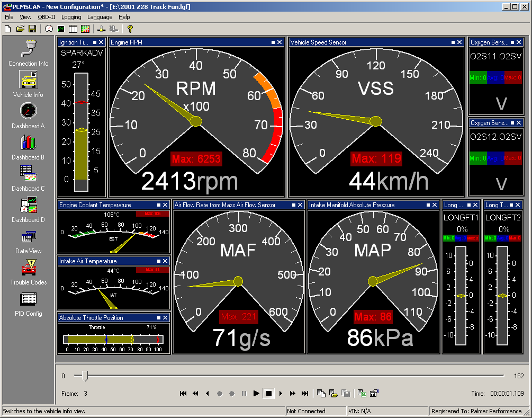
Task: Show Trouble Codes from the sidebar
Action: coord(28,271)
